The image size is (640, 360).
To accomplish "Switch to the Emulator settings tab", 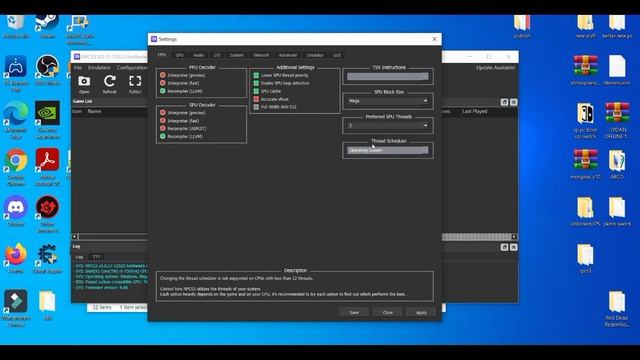I will 315,55.
